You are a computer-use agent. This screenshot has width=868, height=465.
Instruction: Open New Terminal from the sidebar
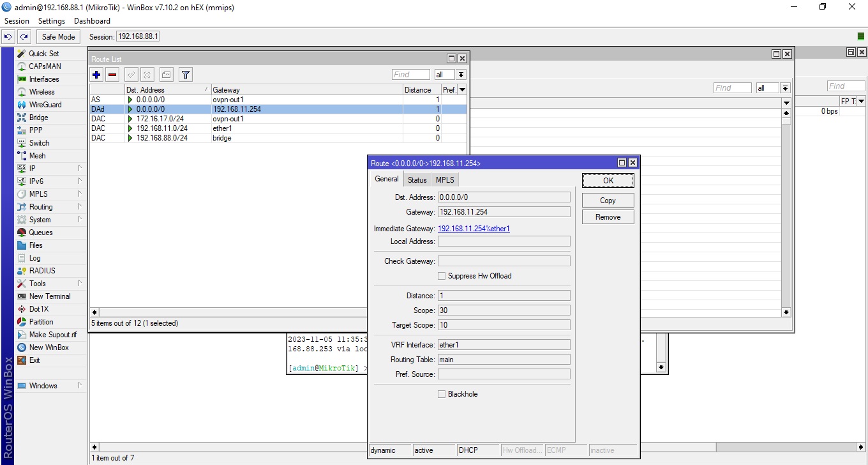(49, 296)
